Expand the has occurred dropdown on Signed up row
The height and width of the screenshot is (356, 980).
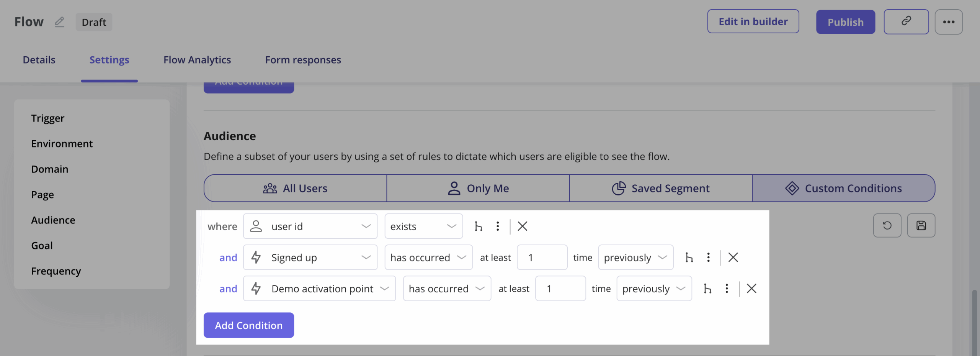click(x=428, y=257)
